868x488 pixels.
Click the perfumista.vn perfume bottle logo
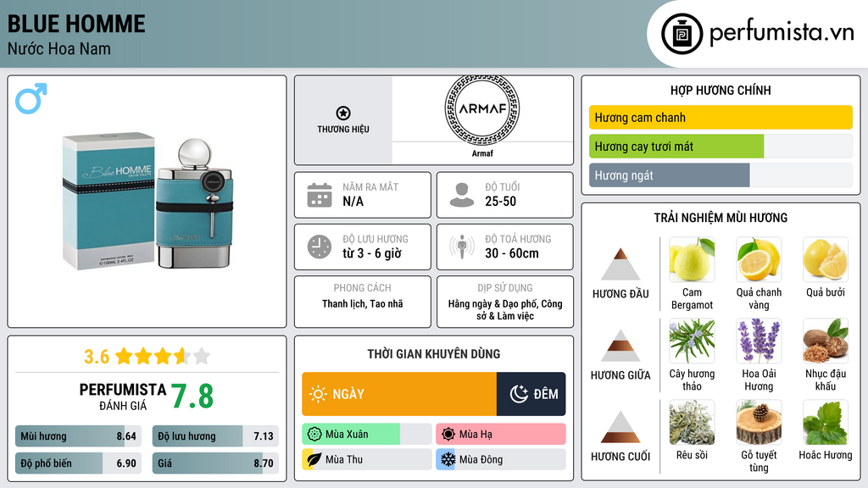click(679, 33)
